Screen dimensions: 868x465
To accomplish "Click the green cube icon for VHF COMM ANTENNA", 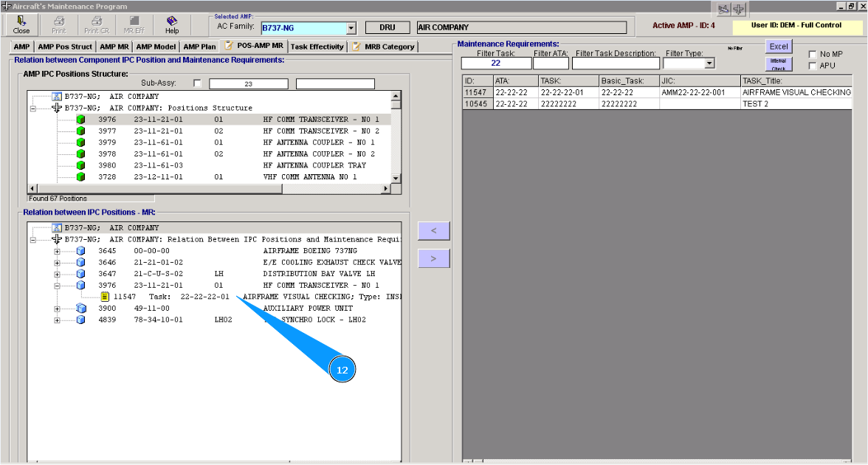I will coord(80,177).
